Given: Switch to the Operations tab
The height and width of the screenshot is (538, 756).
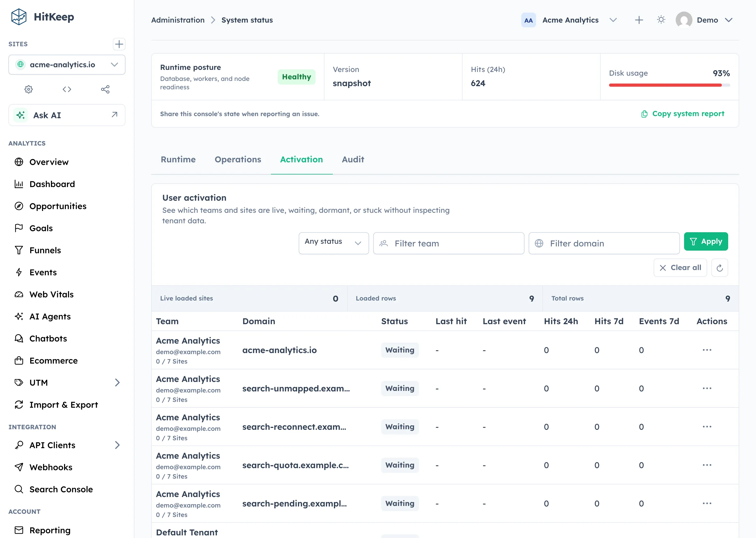Looking at the screenshot, I should pyautogui.click(x=238, y=159).
